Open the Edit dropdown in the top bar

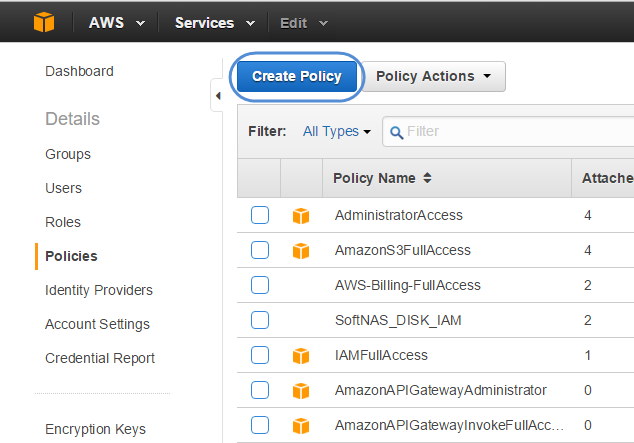(x=304, y=23)
